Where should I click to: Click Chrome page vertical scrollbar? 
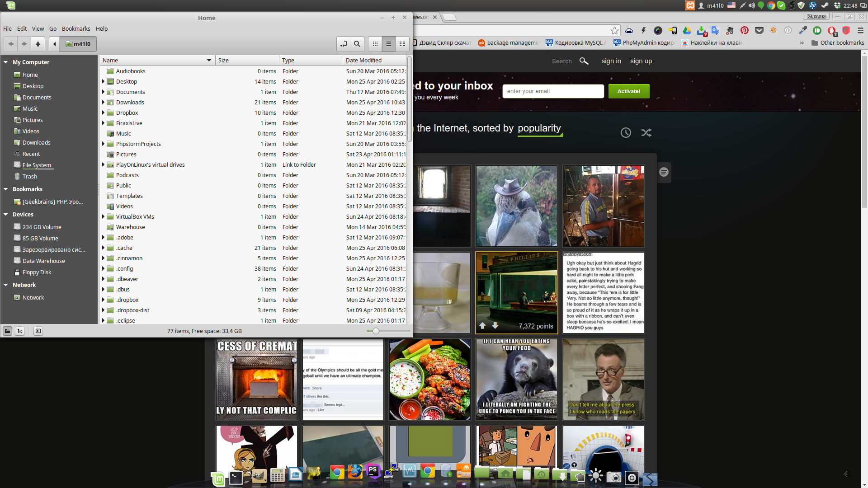[x=864, y=131]
